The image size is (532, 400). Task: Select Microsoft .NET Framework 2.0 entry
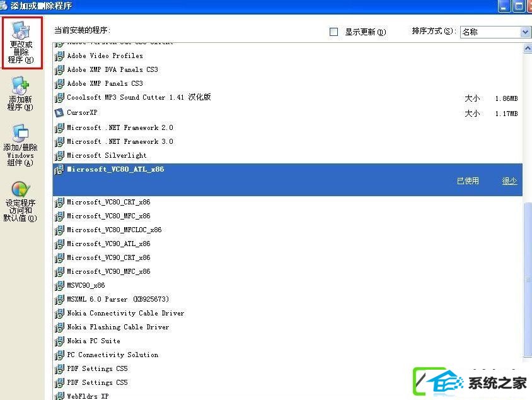point(120,127)
